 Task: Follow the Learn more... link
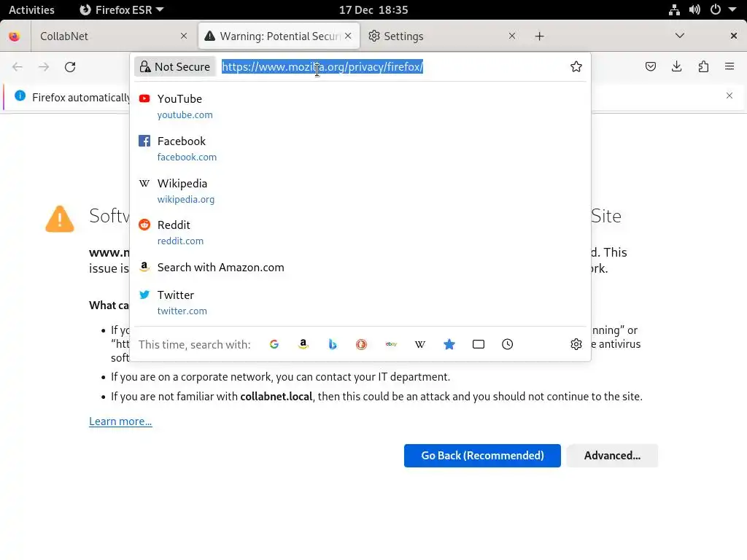[120, 421]
